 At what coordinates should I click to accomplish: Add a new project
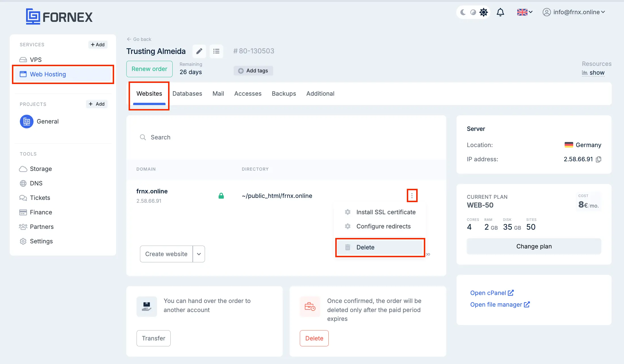(x=97, y=104)
